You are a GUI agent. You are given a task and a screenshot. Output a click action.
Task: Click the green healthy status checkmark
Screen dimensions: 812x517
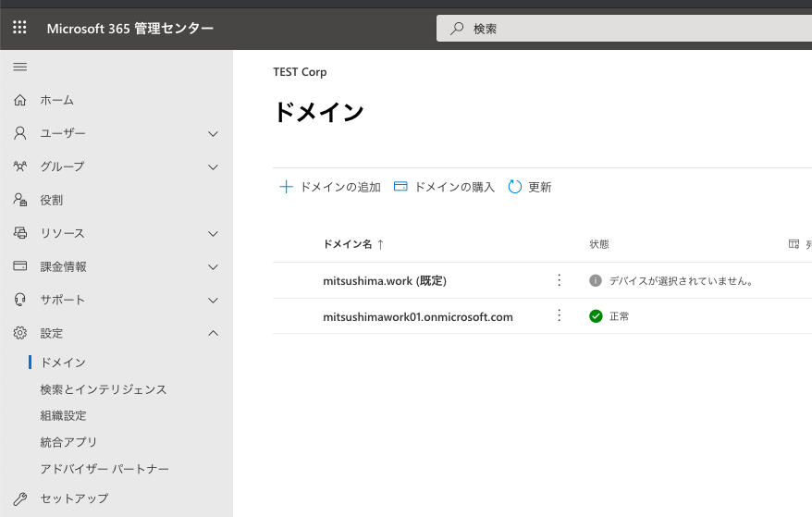(x=596, y=316)
